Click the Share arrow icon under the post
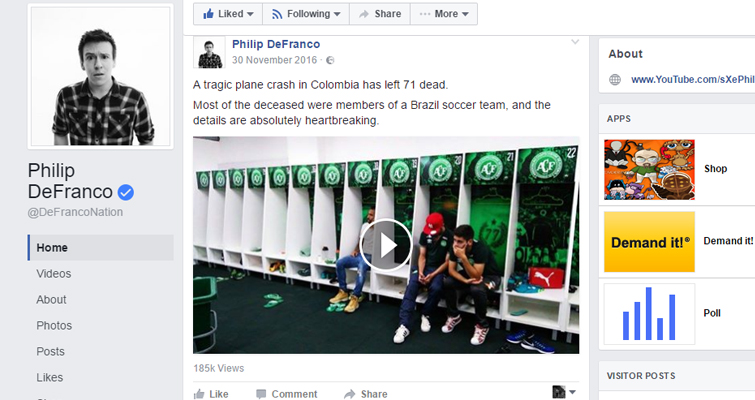 [350, 394]
